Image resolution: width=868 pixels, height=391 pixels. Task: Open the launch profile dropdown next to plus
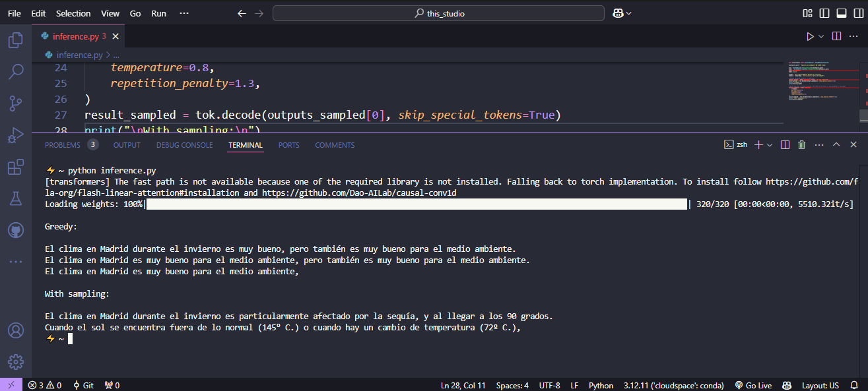pos(770,144)
